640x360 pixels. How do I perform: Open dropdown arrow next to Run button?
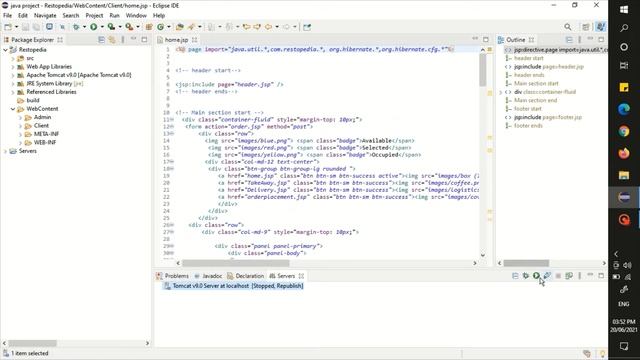[x=102, y=27]
